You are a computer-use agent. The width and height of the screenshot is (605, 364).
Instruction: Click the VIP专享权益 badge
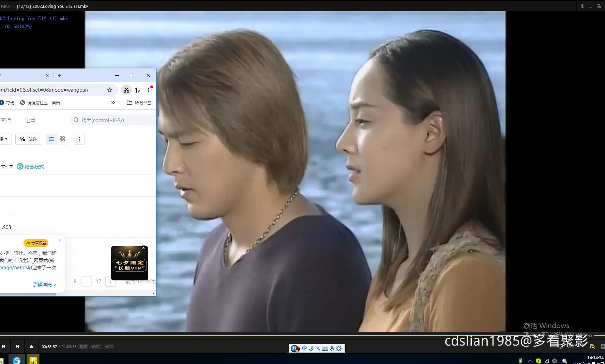[36, 243]
